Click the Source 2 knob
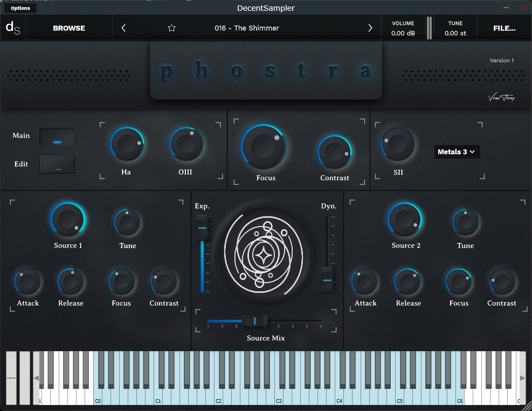The width and height of the screenshot is (532, 411). (x=405, y=220)
